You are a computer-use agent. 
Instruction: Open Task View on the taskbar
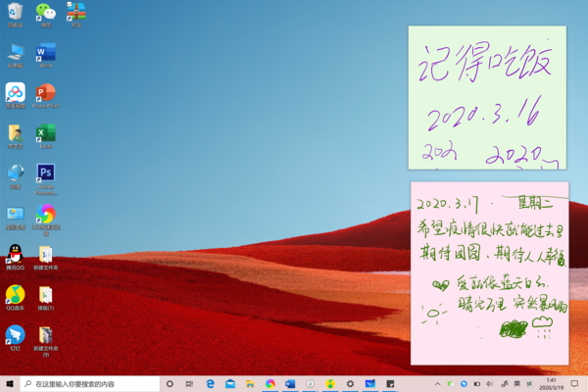click(189, 384)
